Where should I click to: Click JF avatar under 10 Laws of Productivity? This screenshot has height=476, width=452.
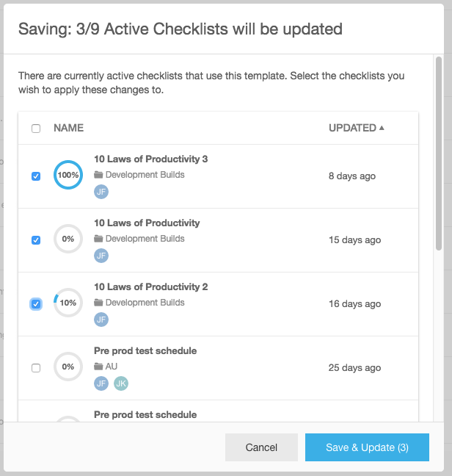click(101, 256)
